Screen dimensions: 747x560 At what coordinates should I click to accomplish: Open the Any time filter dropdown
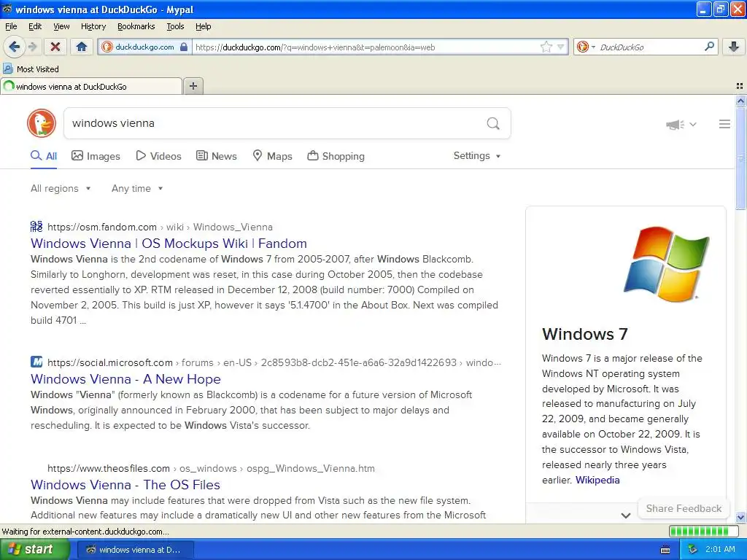pyautogui.click(x=137, y=189)
